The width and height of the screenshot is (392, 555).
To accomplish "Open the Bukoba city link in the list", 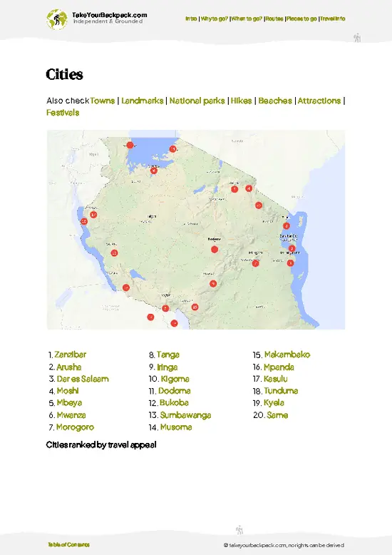I will [x=174, y=403].
